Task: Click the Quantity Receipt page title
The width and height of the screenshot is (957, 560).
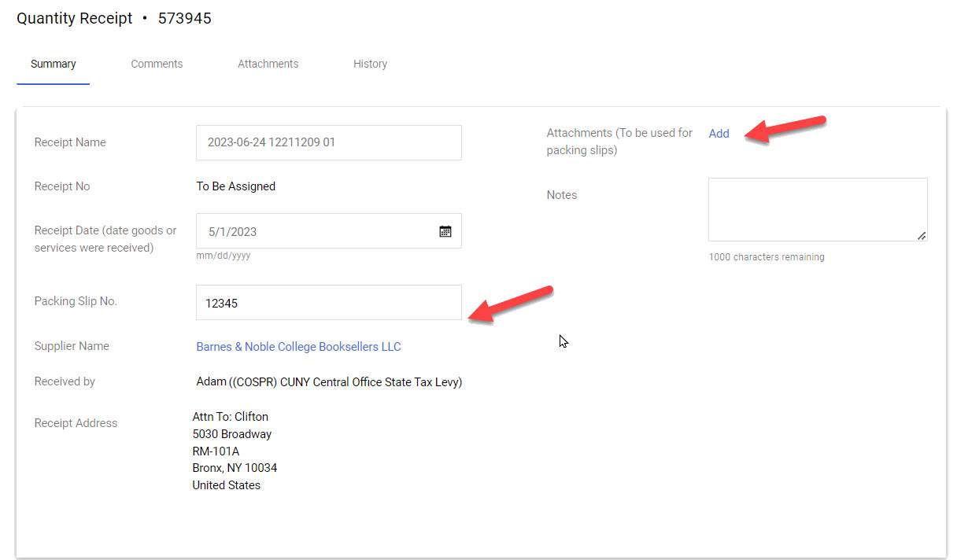Action: [73, 18]
